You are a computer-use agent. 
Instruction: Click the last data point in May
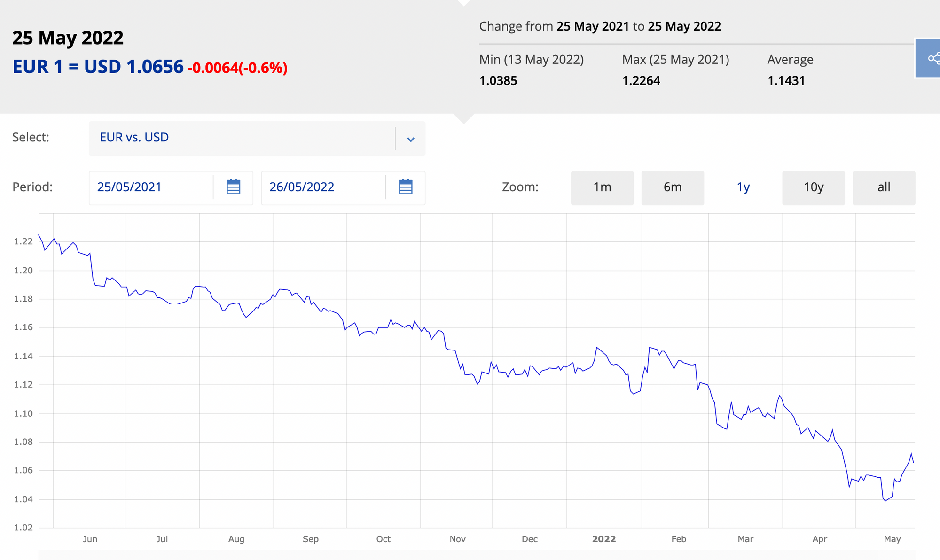click(x=913, y=463)
